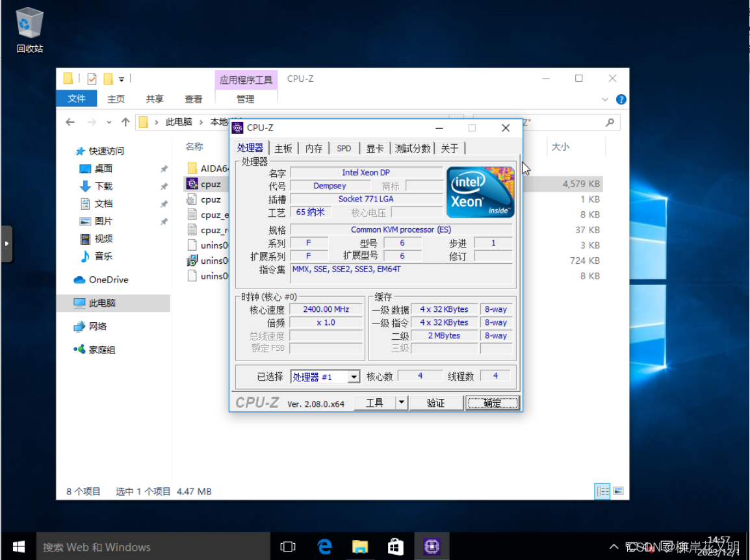
Task: Click New folder icon in quick access toolbar
Action: (109, 79)
